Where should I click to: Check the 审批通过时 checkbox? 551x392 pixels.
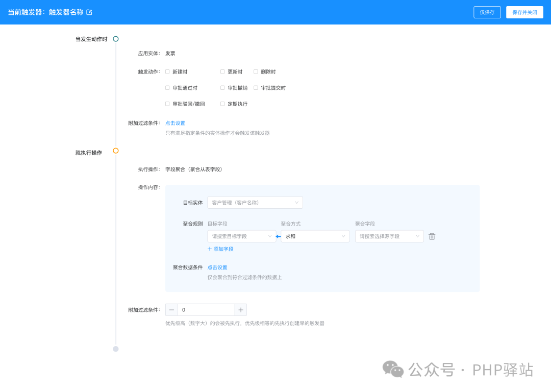click(168, 88)
